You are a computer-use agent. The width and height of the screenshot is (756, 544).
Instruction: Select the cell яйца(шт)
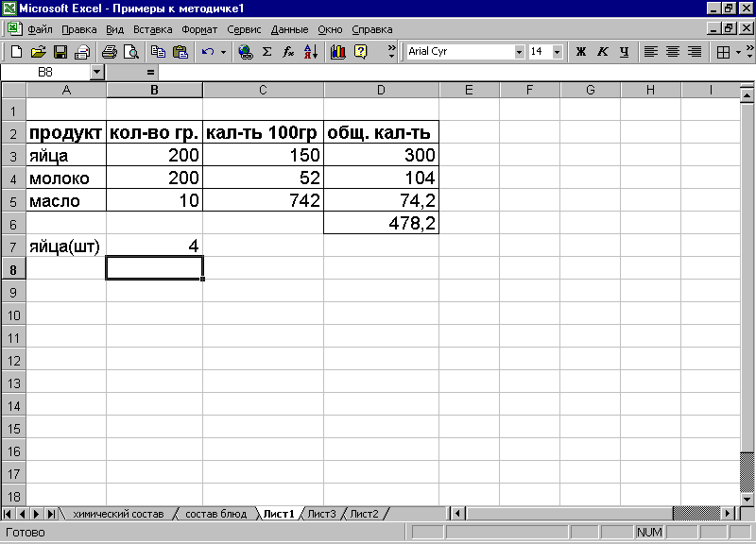(x=66, y=246)
